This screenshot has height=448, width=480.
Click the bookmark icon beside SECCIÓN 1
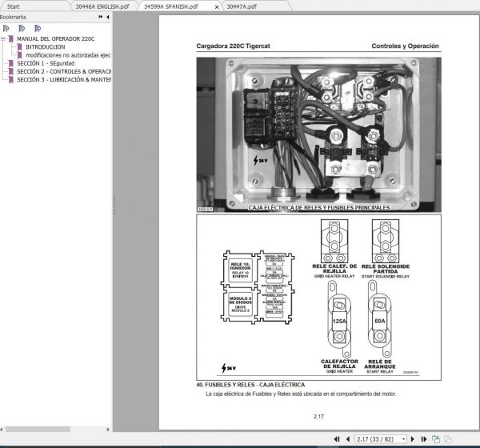click(11, 63)
